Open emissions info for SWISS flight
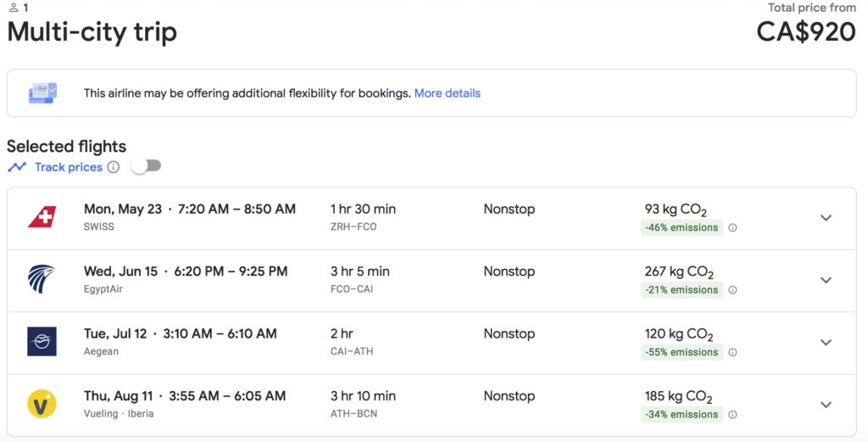This screenshot has height=442, width=868. [x=732, y=227]
